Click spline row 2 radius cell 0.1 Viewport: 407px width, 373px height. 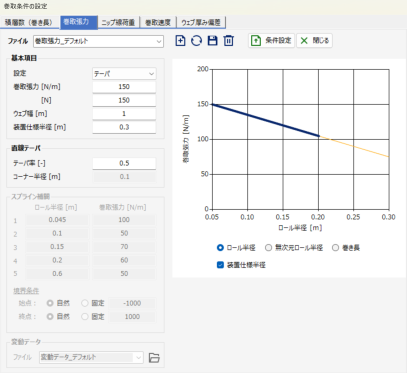pos(57,233)
